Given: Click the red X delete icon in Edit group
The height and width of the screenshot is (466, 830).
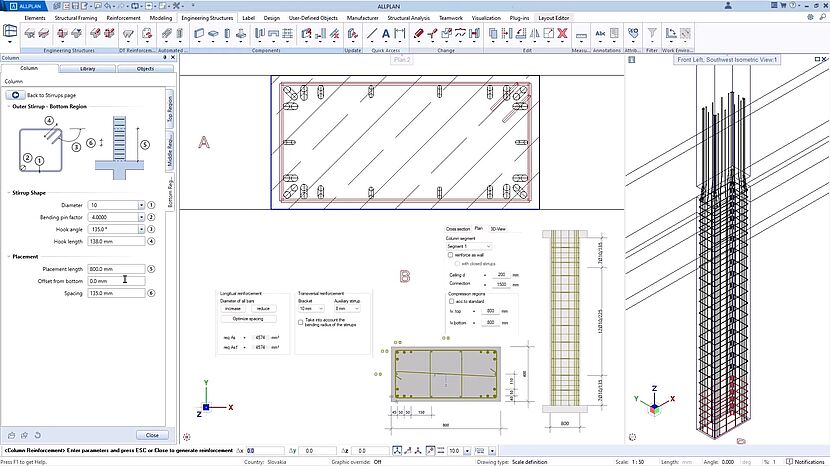Looking at the screenshot, I should coord(563,34).
